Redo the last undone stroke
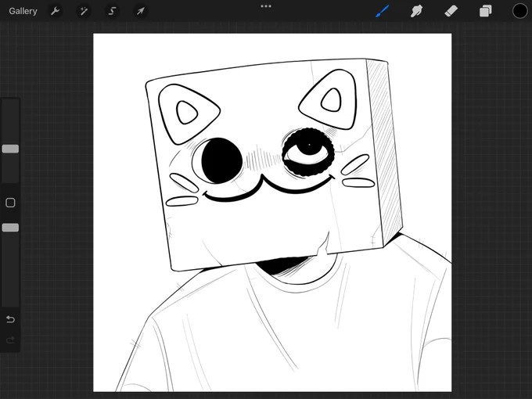Viewport: 532px width, 399px height. point(10,340)
